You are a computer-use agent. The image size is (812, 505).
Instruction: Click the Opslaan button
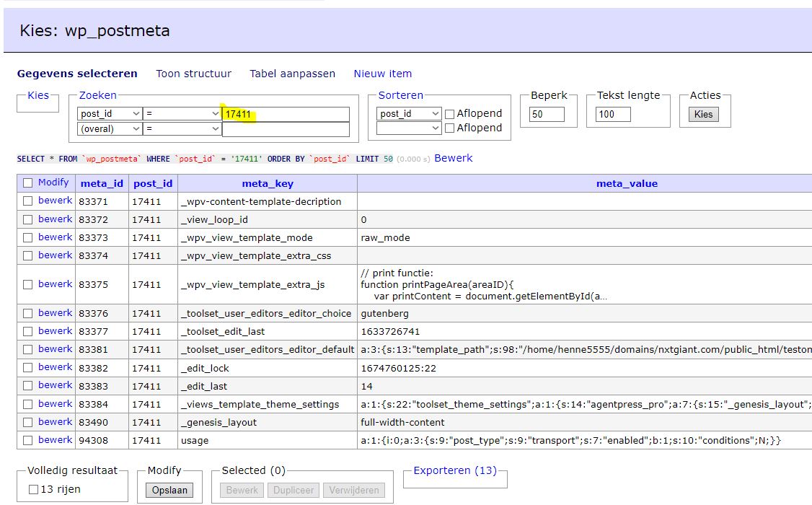pyautogui.click(x=169, y=490)
